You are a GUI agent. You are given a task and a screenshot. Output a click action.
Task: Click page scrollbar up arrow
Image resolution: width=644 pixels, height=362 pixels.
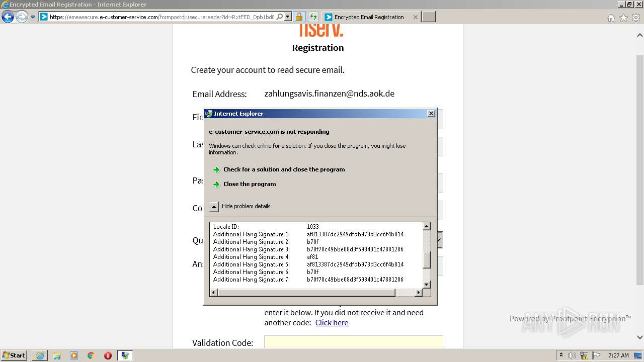coord(639,35)
